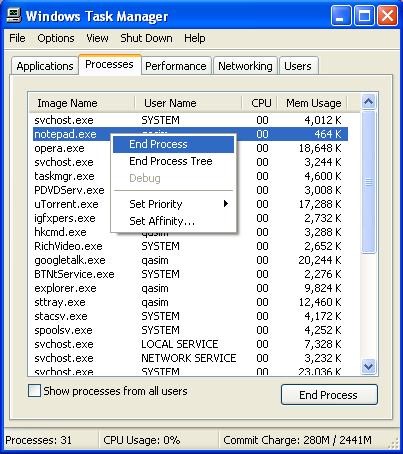This screenshot has height=454, width=403.
Task: Select svchost.exe run by NETWORK SERVICE
Action: click(x=190, y=358)
